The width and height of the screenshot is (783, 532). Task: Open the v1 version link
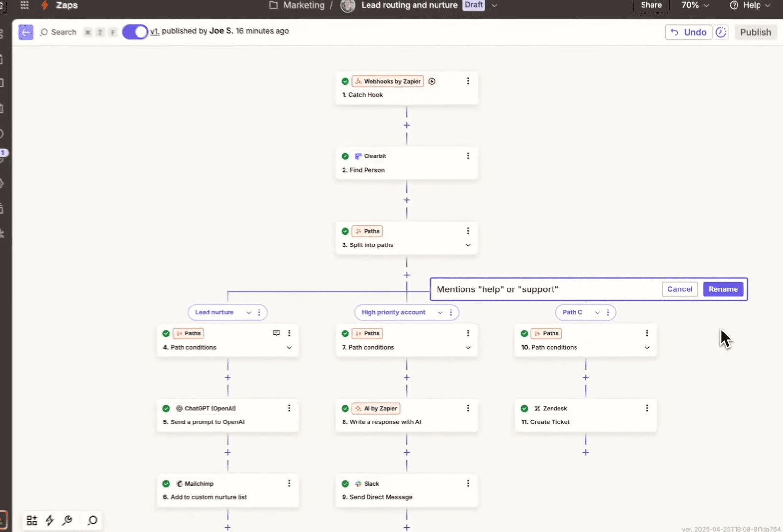pos(155,31)
